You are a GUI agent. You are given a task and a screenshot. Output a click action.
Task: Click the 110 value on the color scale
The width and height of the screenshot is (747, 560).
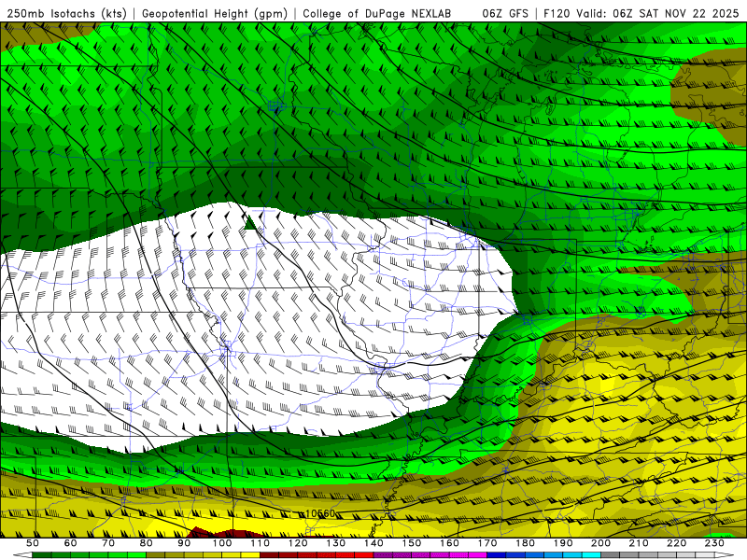click(261, 543)
